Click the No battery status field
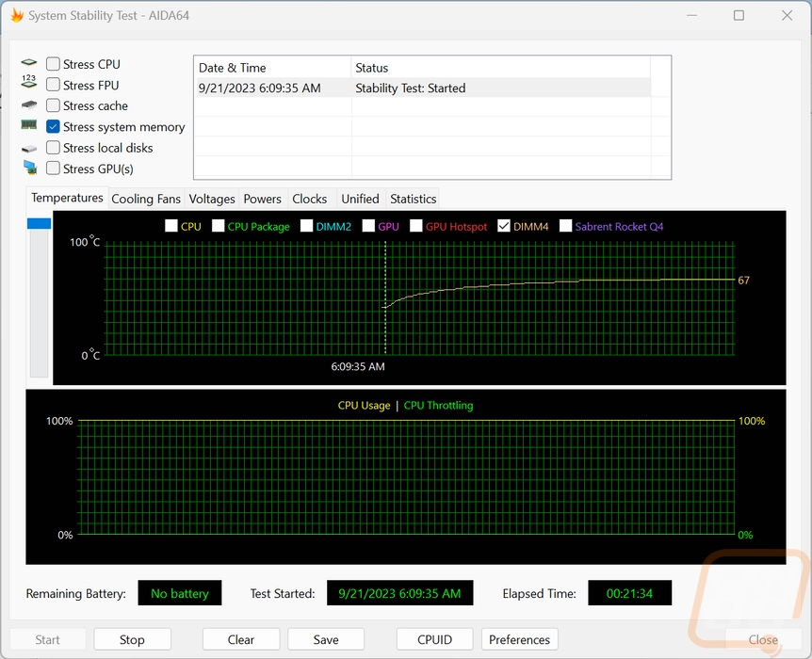Image resolution: width=812 pixels, height=659 pixels. [x=180, y=593]
